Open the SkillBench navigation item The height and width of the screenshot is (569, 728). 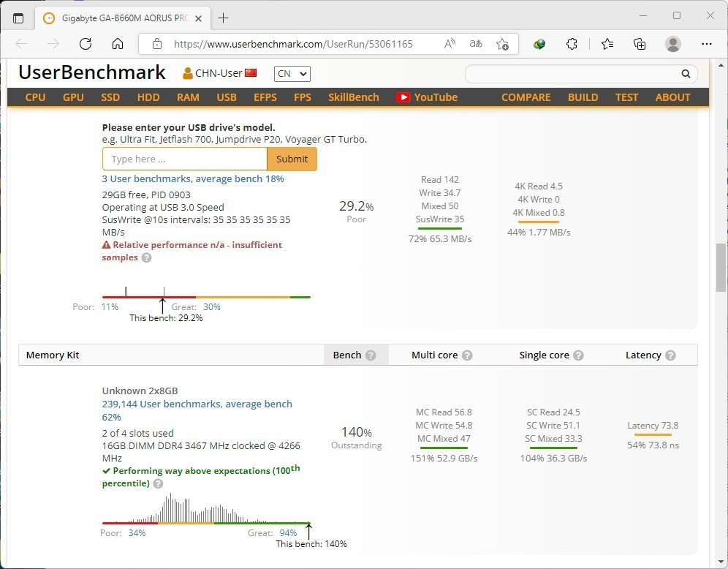coord(353,97)
